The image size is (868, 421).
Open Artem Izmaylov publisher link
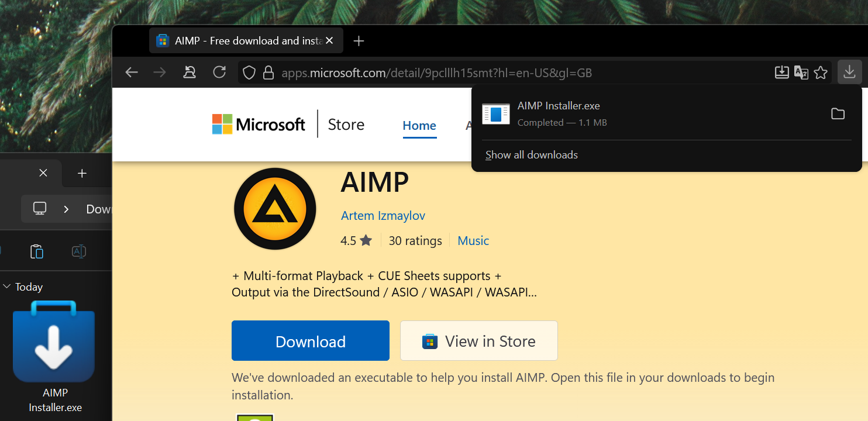pyautogui.click(x=383, y=216)
